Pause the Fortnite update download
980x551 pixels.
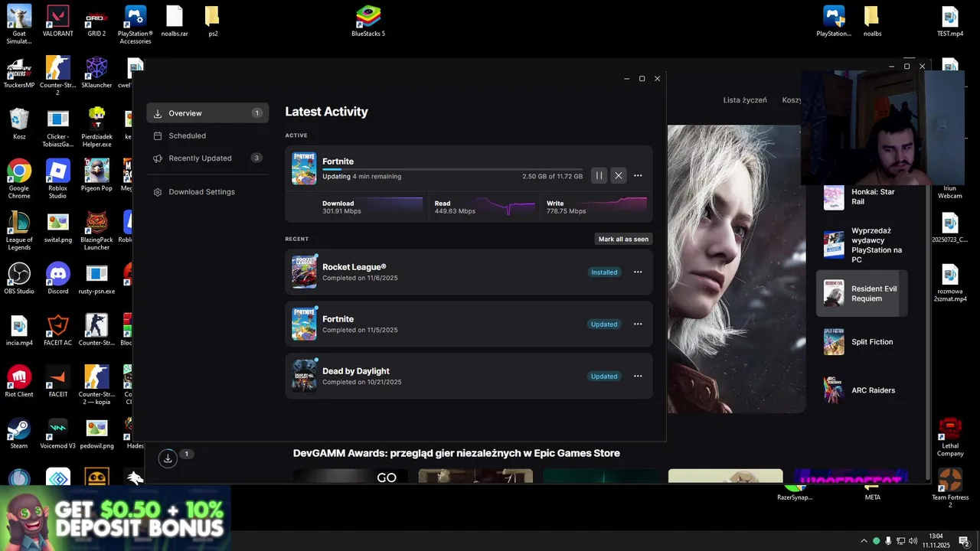[599, 175]
